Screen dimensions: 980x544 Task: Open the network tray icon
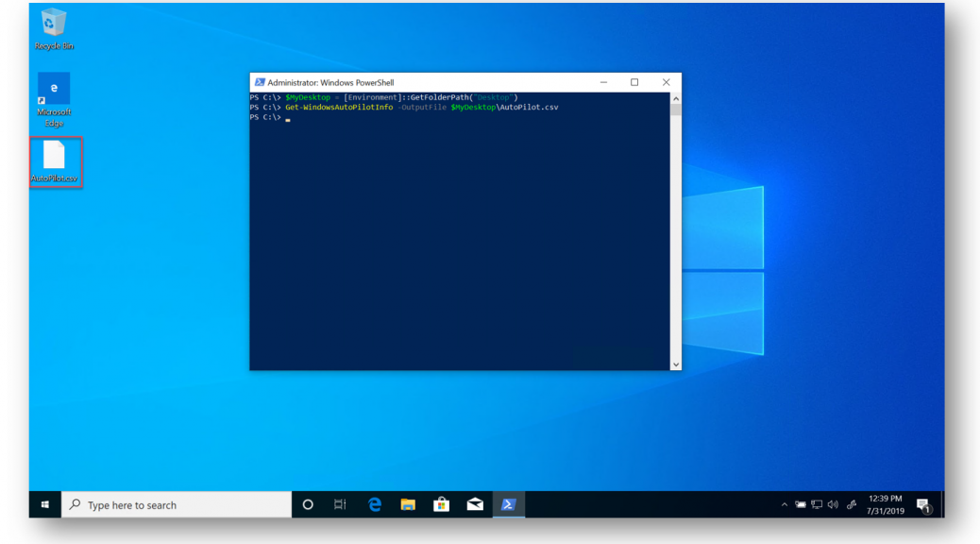tap(817, 504)
